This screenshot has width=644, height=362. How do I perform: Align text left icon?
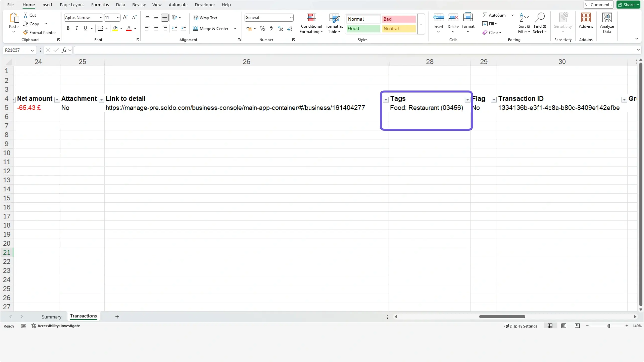click(x=147, y=28)
